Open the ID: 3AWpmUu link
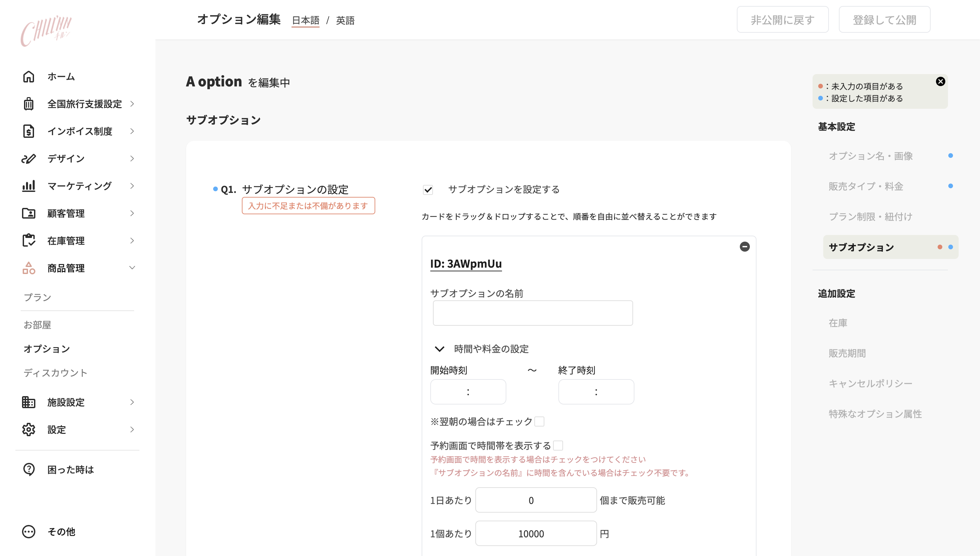This screenshot has height=556, width=980. click(x=466, y=264)
